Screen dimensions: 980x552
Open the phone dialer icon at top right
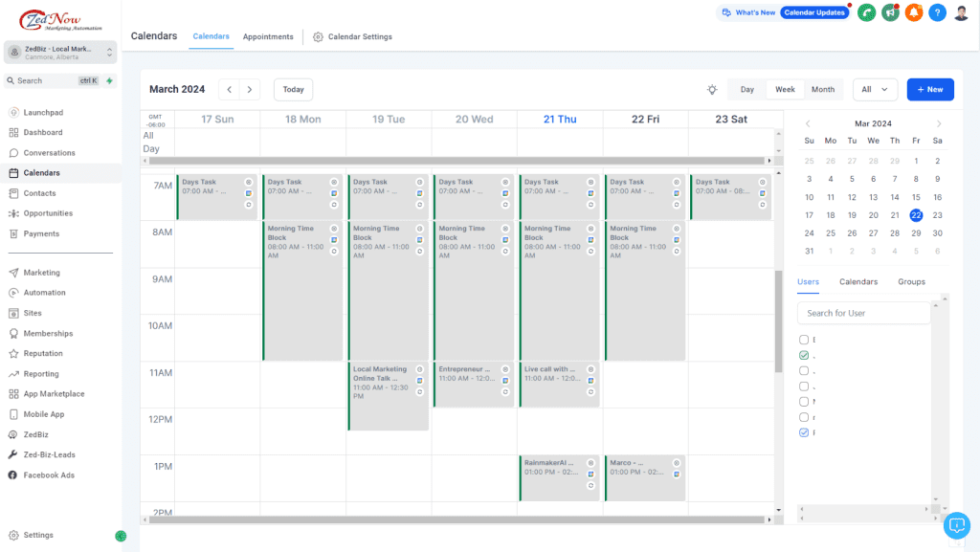point(866,12)
